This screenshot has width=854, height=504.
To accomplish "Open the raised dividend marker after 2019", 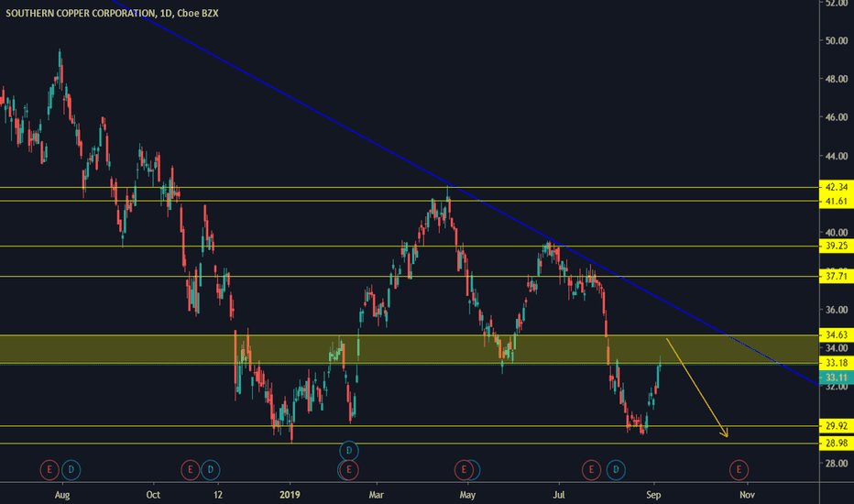I will coord(348,451).
